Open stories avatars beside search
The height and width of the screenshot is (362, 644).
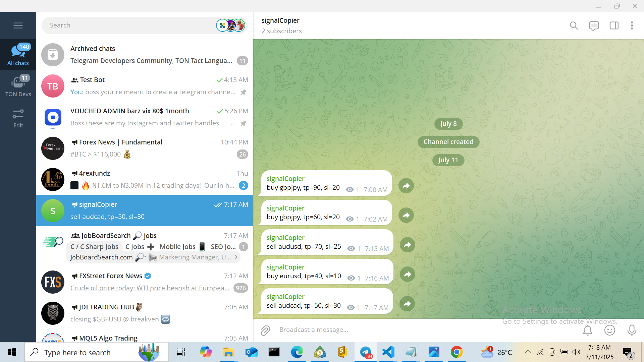231,25
